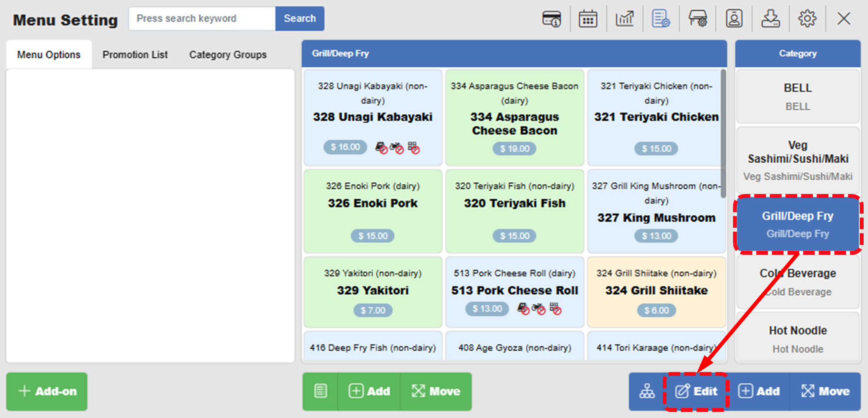Choose the Cold Beverage category

point(798,281)
